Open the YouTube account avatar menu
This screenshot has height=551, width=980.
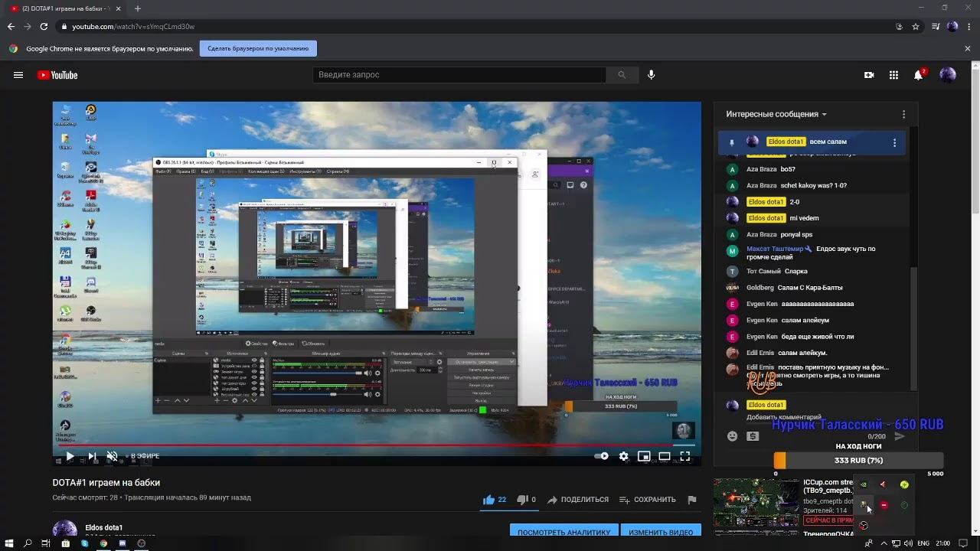[x=948, y=75]
